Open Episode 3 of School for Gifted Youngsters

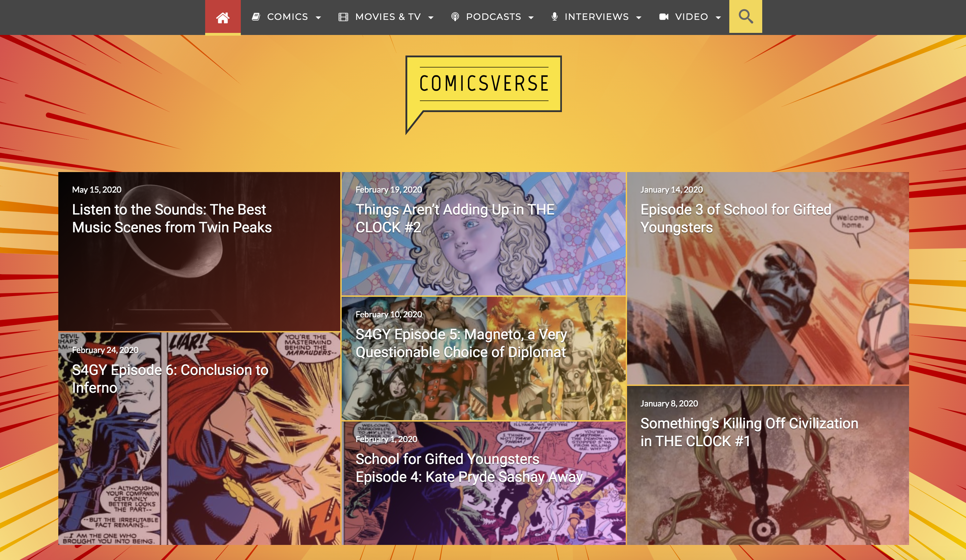click(x=768, y=278)
